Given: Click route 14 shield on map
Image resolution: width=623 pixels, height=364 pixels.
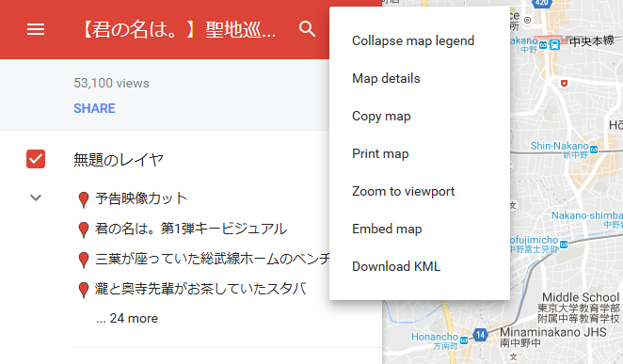Looking at the screenshot, I should [480, 335].
